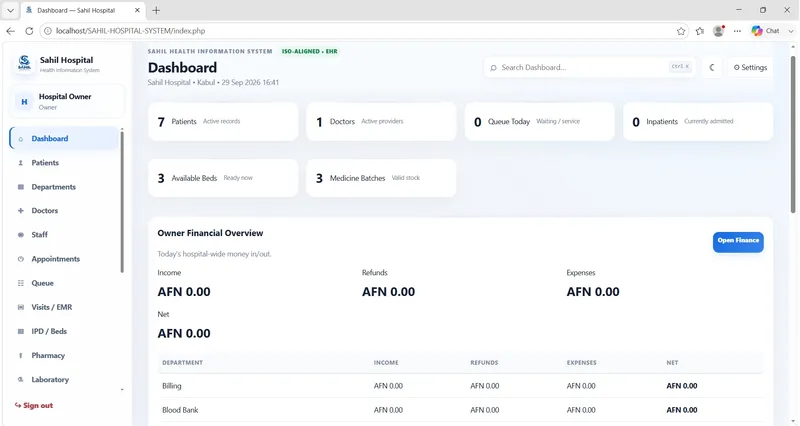Screen dimensions: 800x426
Task: Sign out of the hospital system
Action: click(x=34, y=406)
